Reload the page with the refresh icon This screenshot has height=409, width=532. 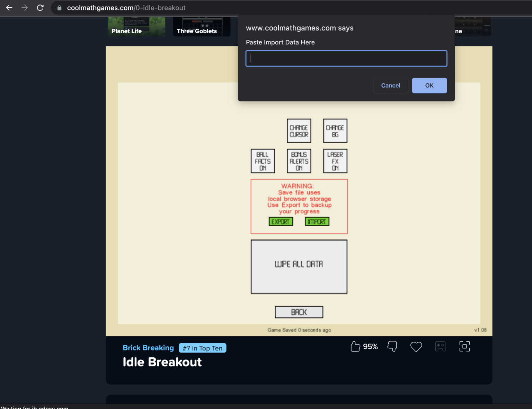coord(40,8)
